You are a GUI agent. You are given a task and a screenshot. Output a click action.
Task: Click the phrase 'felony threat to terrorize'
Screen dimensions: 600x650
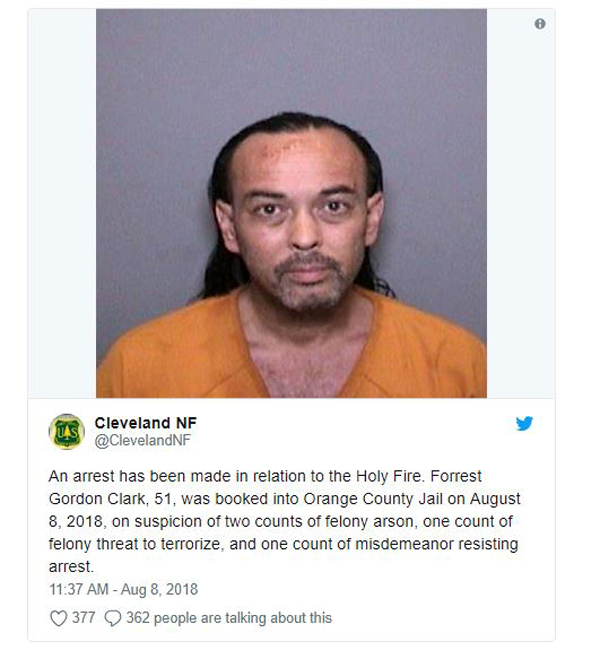(x=134, y=544)
